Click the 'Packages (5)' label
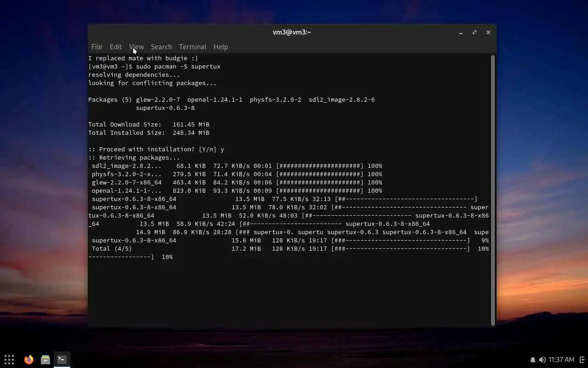Viewport: 588px width, 368px height. coord(110,100)
